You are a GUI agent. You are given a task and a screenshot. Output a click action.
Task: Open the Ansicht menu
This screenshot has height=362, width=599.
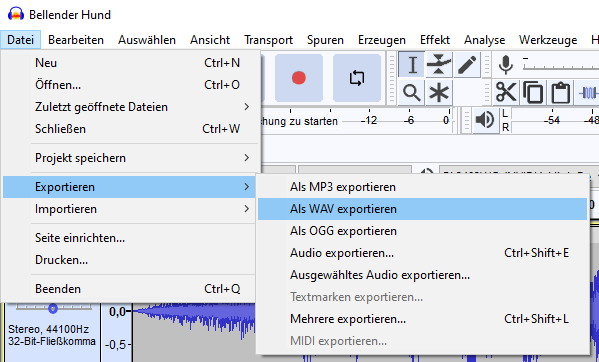[210, 40]
